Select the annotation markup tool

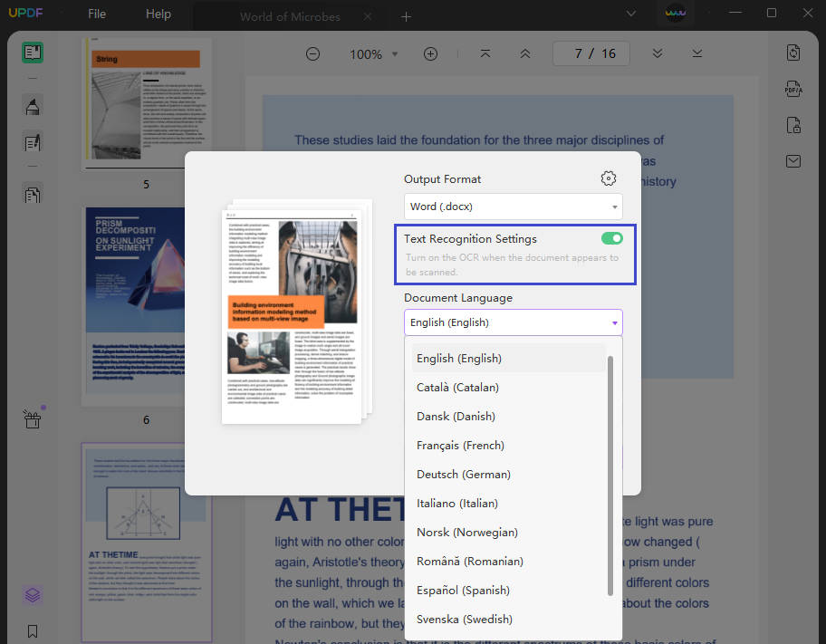[x=33, y=106]
